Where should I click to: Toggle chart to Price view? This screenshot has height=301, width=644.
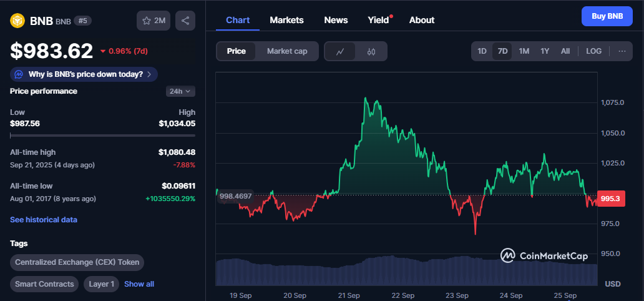(237, 51)
